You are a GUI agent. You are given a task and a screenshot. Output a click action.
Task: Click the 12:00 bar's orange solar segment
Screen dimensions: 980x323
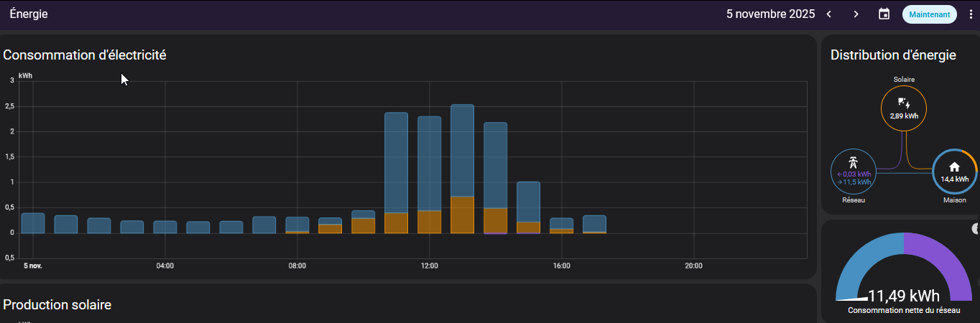coord(429,222)
